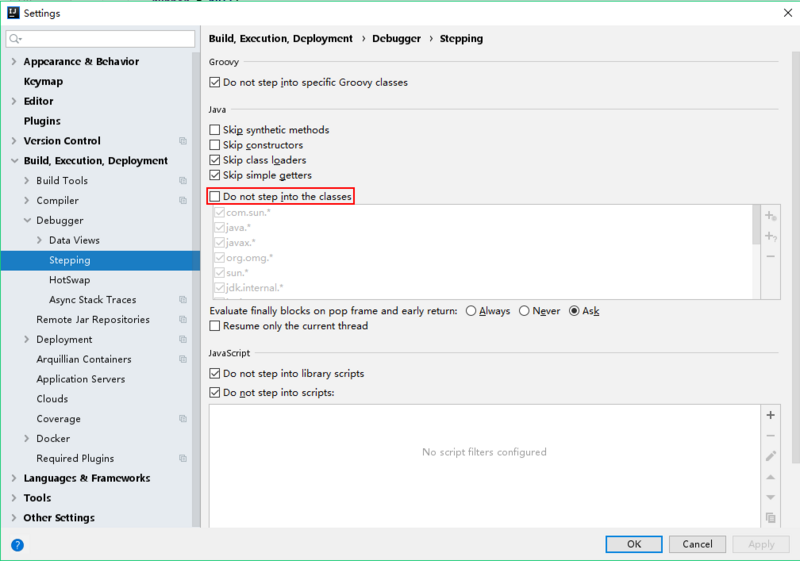Click the Add Pattern icon
Image resolution: width=800 pixels, height=561 pixels.
pos(770,236)
